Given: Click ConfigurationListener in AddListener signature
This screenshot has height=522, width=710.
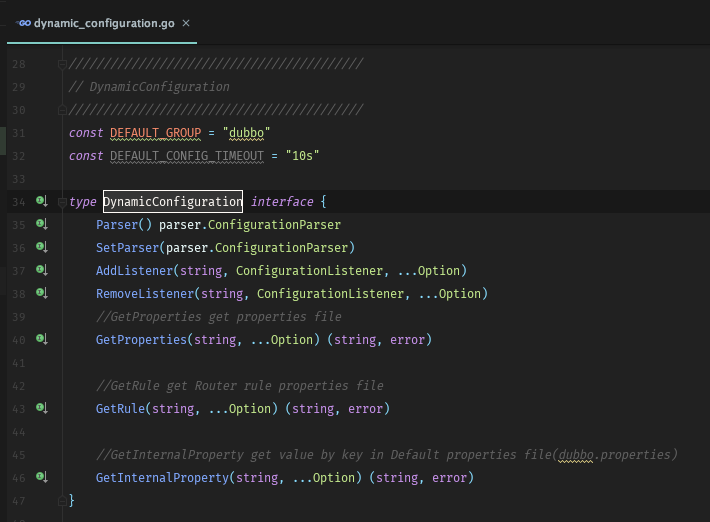Looking at the screenshot, I should pos(309,271).
